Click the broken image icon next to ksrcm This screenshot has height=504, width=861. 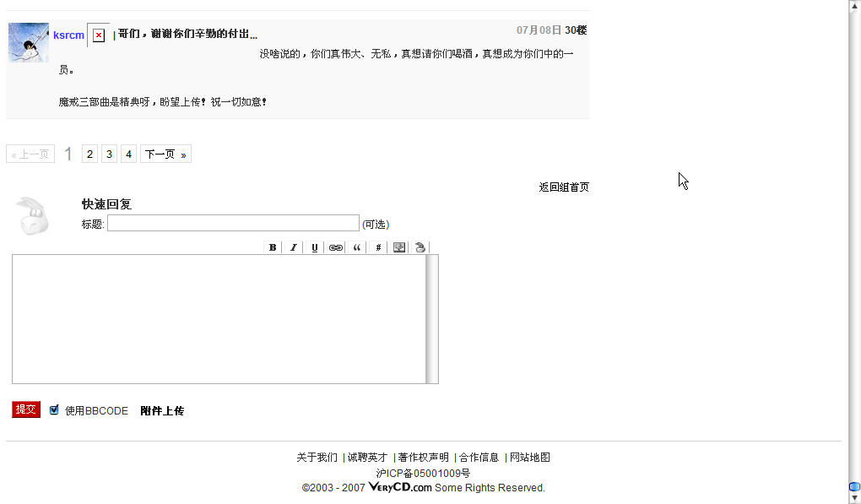[98, 35]
